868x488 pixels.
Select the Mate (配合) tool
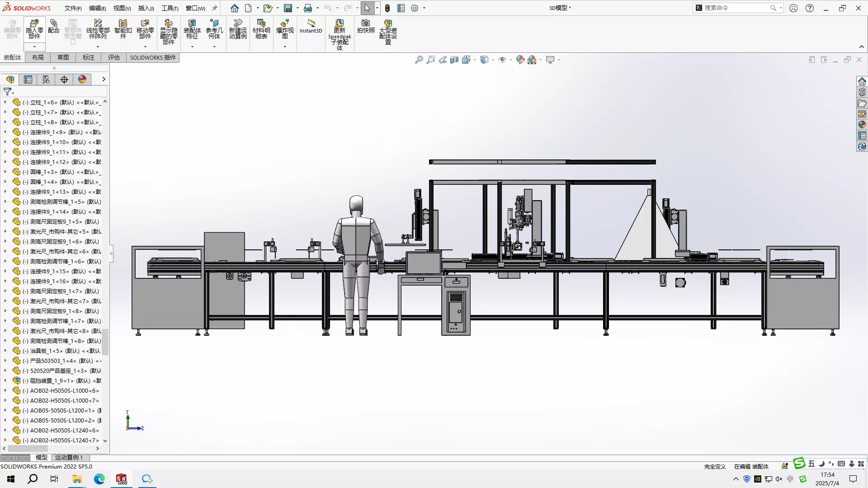click(54, 27)
